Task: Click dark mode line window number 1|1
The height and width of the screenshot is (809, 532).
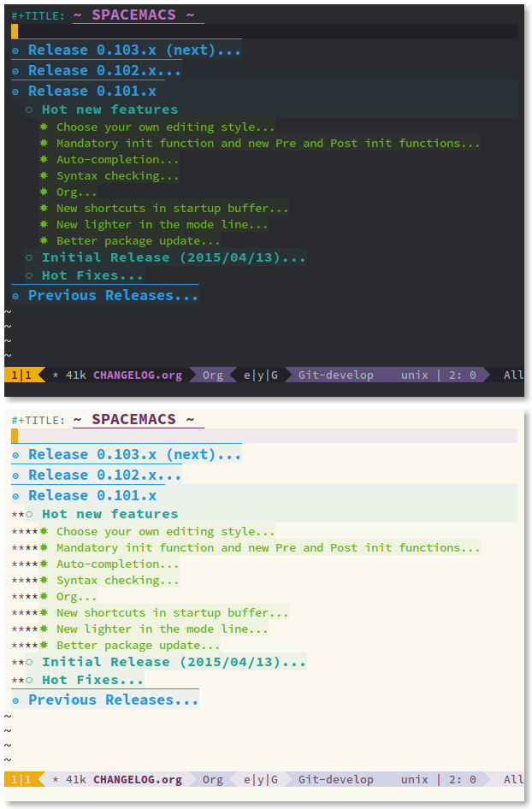Action: (x=21, y=375)
